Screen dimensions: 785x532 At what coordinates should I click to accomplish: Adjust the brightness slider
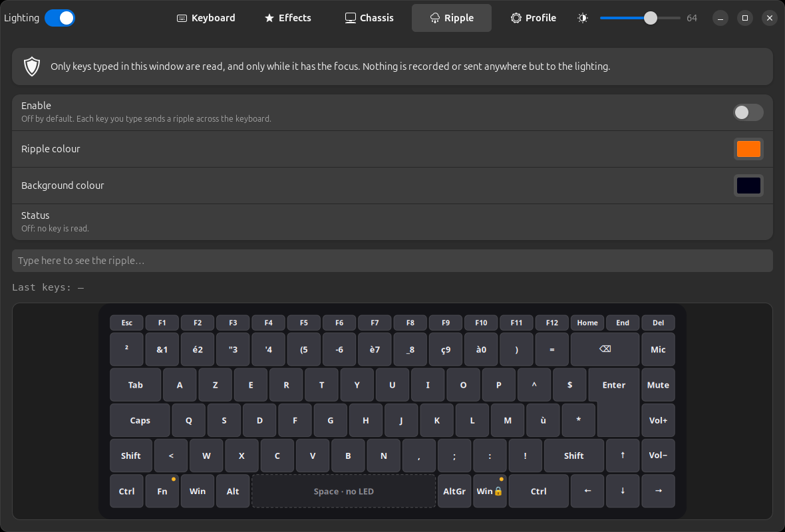coord(640,18)
